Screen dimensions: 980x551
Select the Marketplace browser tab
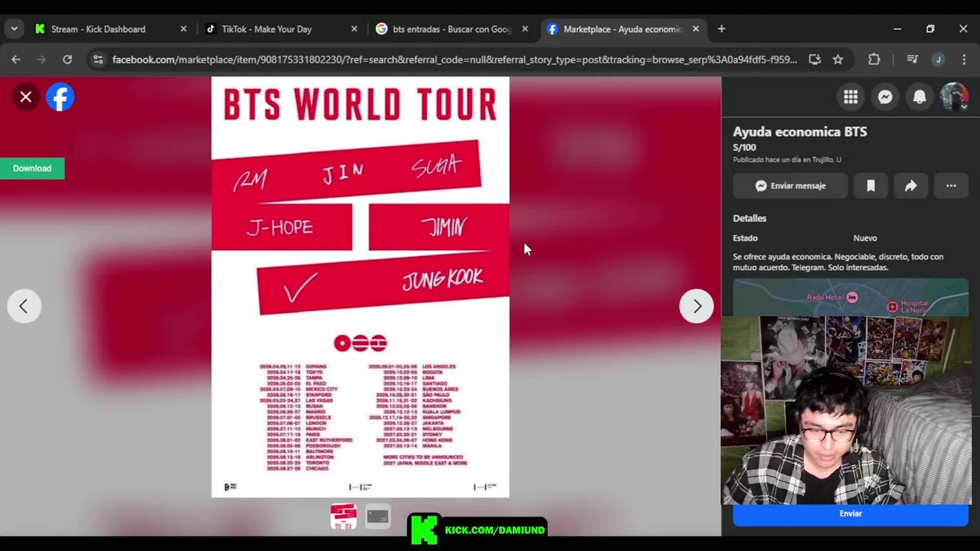622,29
